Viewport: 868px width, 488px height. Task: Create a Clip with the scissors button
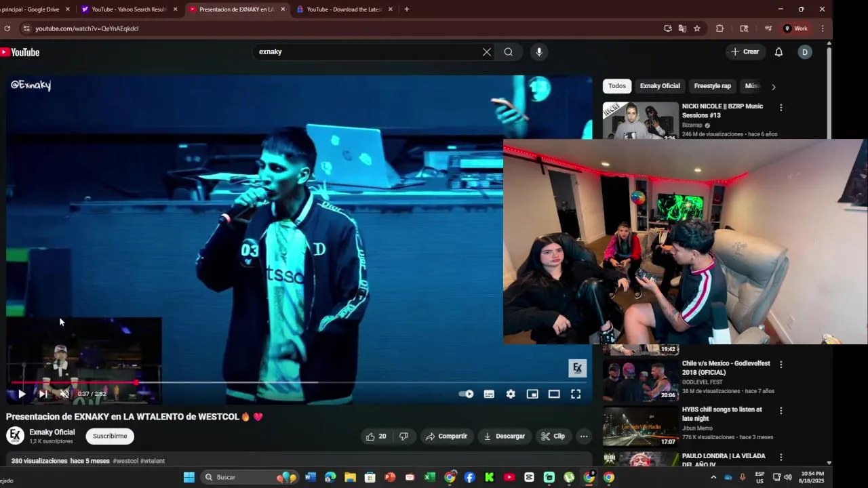click(x=553, y=436)
